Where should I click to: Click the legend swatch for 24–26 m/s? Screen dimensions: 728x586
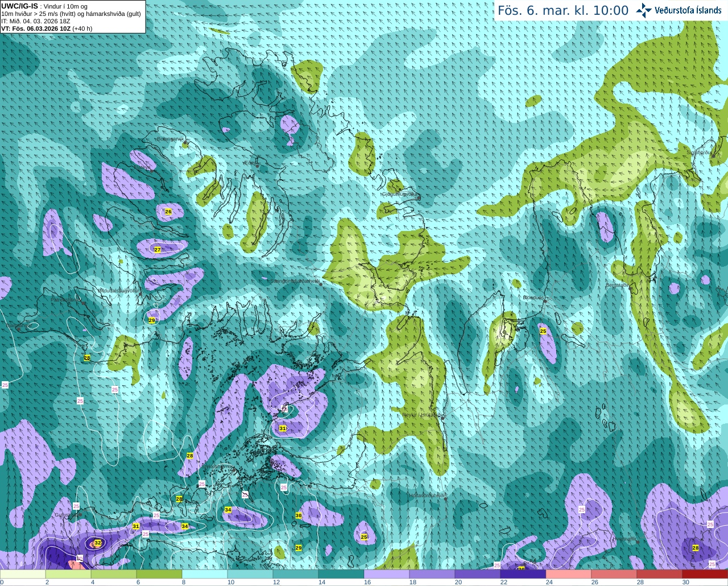pos(569,574)
